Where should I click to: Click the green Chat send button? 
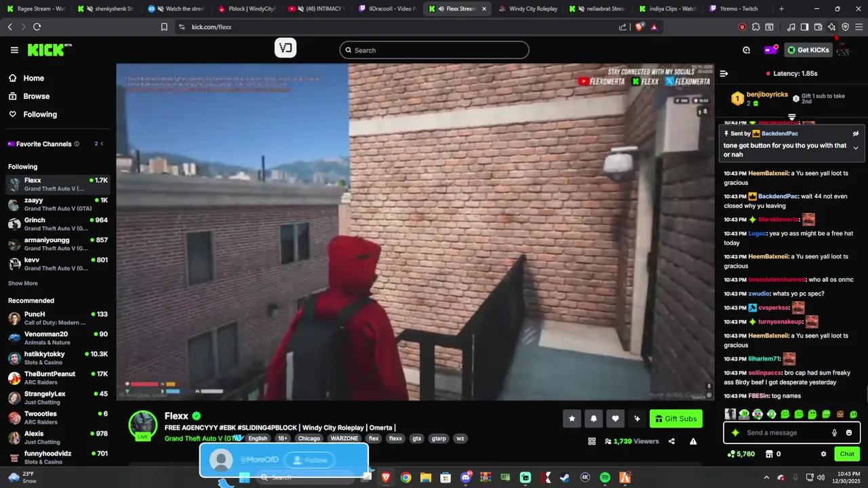(x=847, y=454)
